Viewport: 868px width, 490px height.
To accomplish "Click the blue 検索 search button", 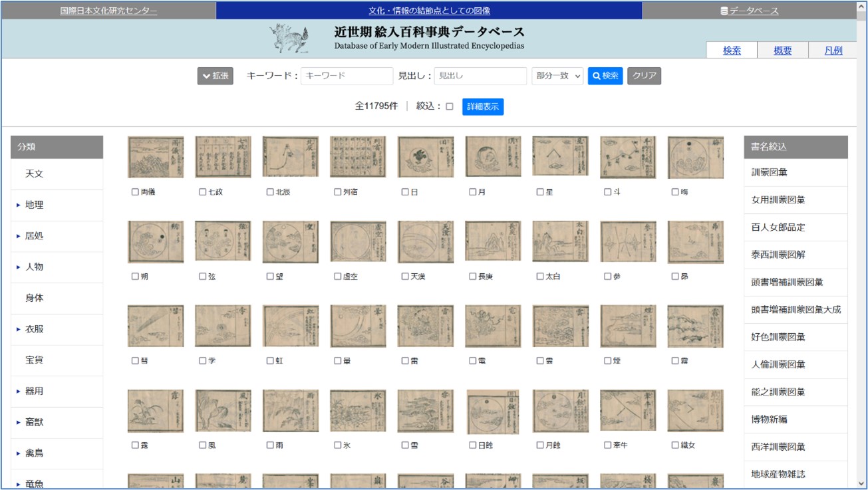I will [605, 76].
